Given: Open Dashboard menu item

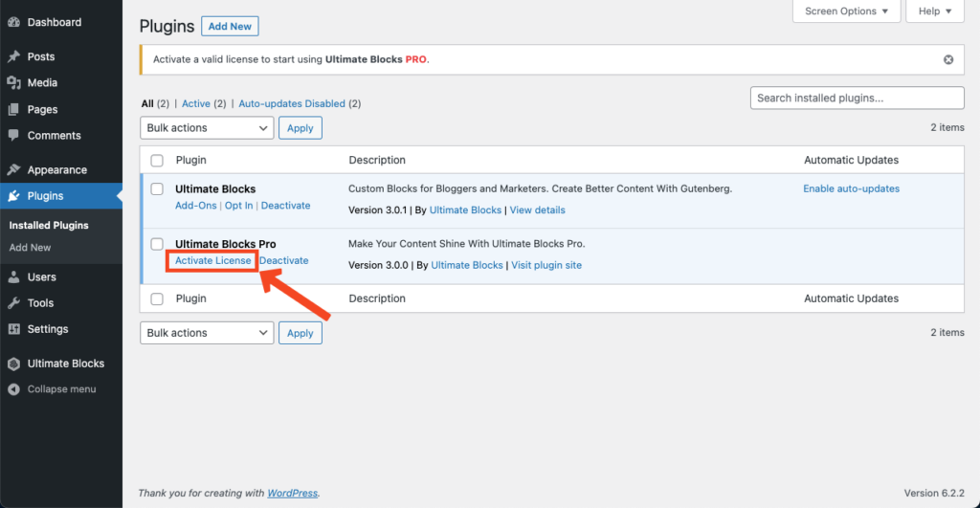Looking at the screenshot, I should click(x=55, y=22).
